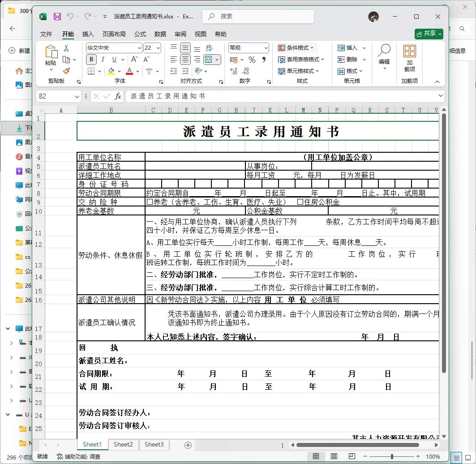476x464 pixels.
Task: Add a new sheet with plus button
Action: coord(188,445)
